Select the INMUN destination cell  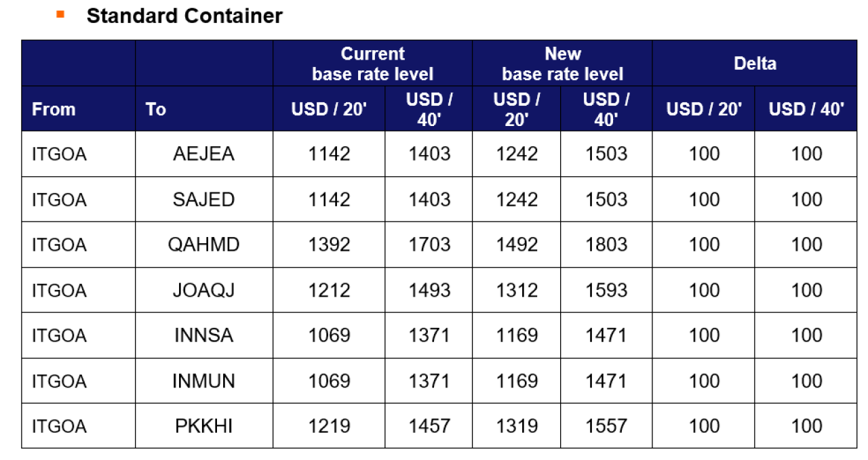204,381
